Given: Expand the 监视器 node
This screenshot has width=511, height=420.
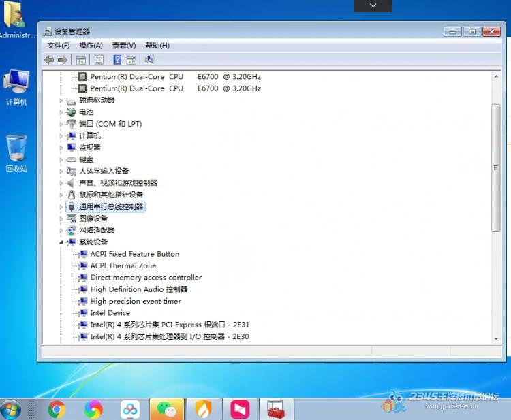Looking at the screenshot, I should pos(61,148).
